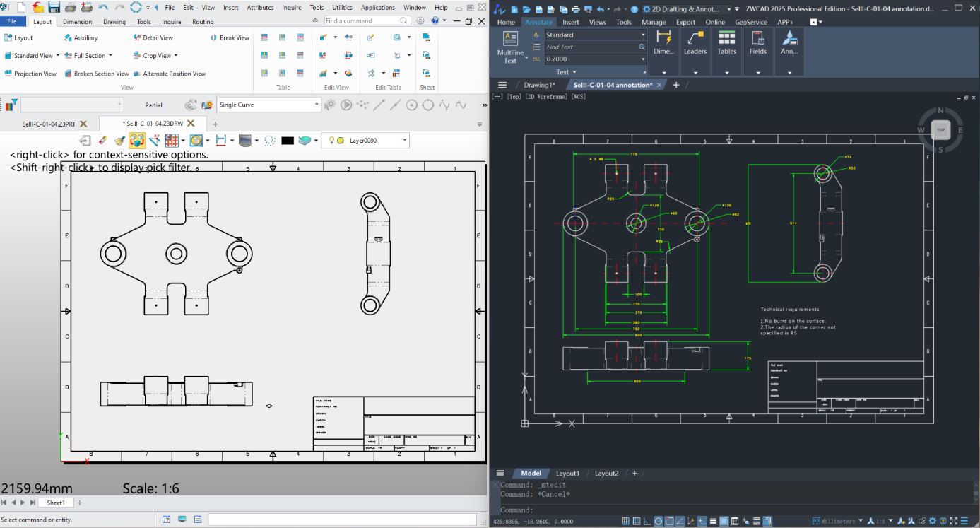Screen dimensions: 980x528
Task: Click the ZW3D help question mark icon
Action: pyautogui.click(x=436, y=21)
